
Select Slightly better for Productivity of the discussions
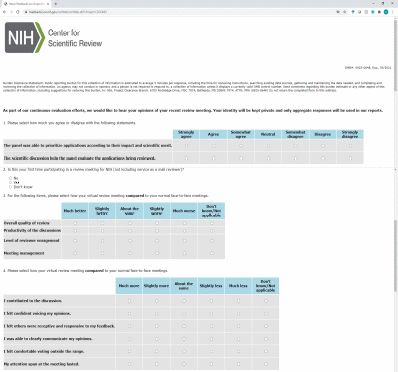coord(102,230)
